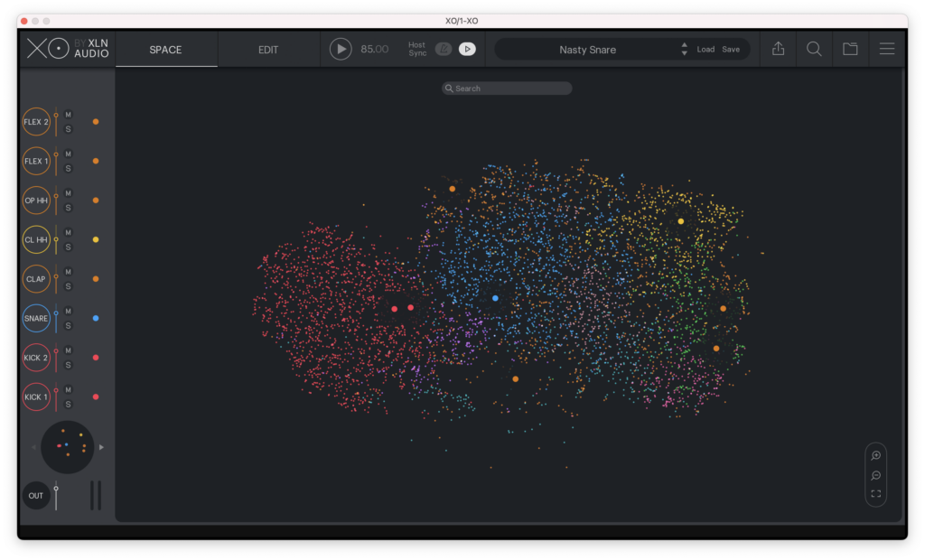Solo the FLEX 1 channel
This screenshot has height=560, width=925.
[x=68, y=169]
